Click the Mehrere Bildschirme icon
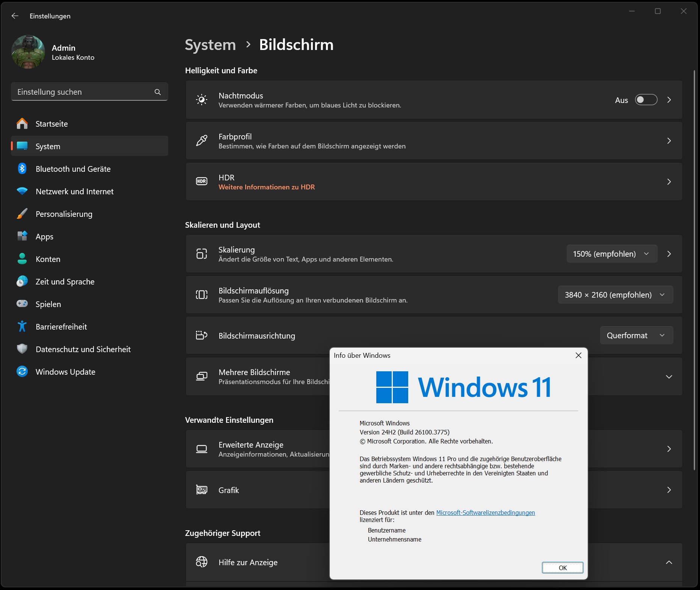 point(202,376)
